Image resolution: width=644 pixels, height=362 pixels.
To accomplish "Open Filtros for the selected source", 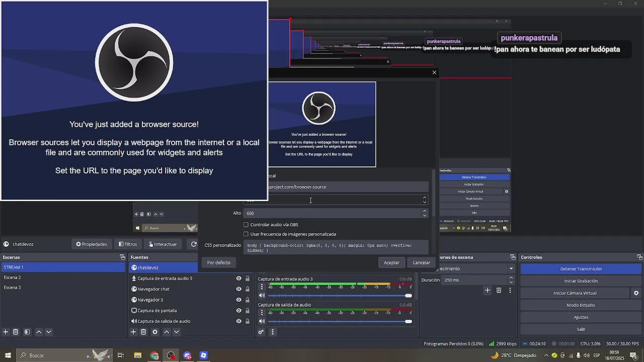I will tap(128, 244).
